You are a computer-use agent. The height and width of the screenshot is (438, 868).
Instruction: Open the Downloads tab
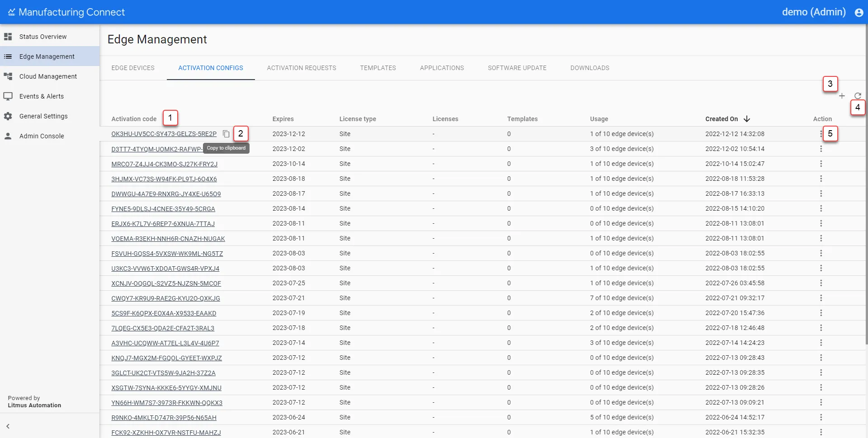590,68
